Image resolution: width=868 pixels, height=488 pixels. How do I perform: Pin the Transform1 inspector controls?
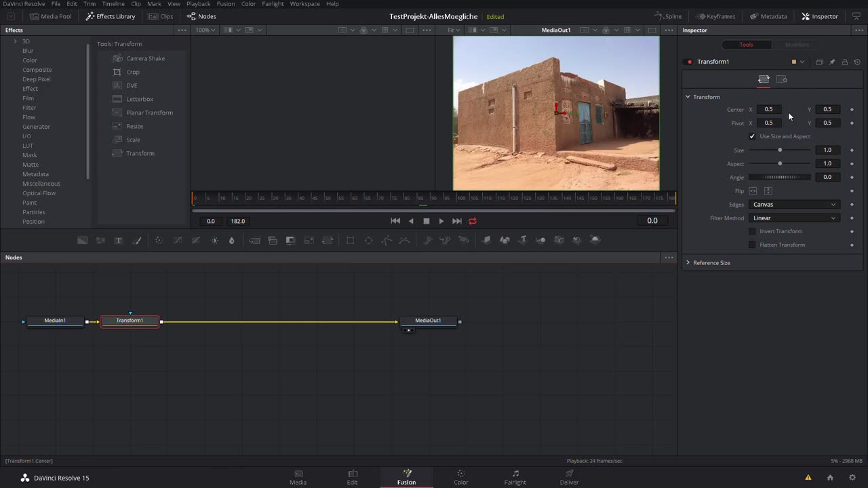[832, 62]
